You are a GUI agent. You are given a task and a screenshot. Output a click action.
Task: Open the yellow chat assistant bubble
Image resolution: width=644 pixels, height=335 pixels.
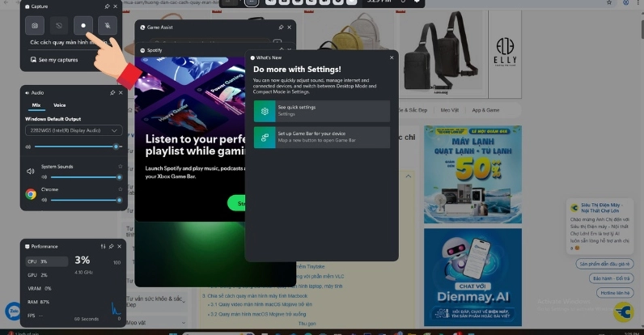(624, 312)
